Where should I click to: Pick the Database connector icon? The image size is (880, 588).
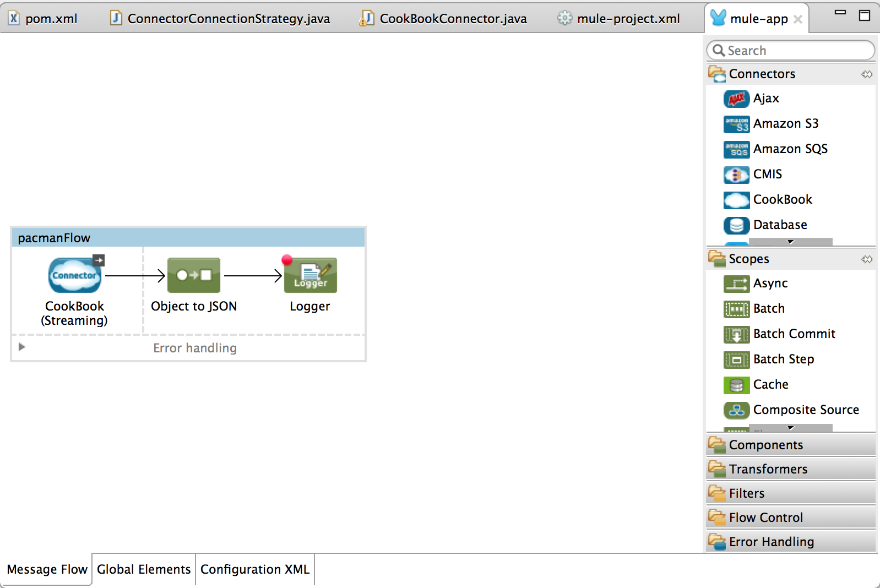736,225
